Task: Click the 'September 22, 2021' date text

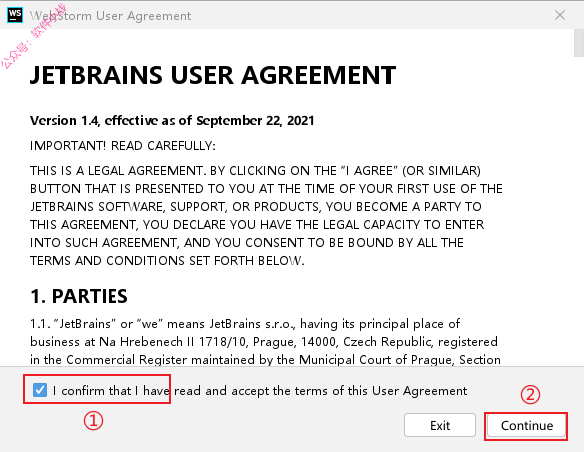Action: pos(255,121)
